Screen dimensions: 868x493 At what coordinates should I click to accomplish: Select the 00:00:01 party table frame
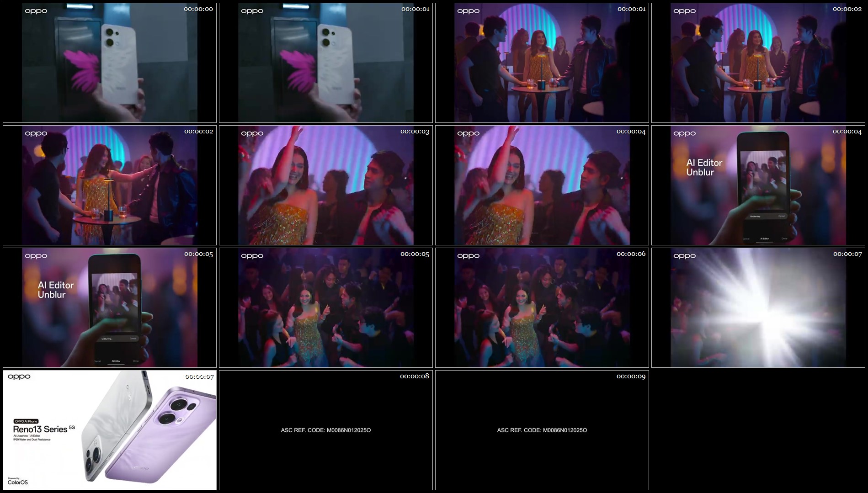pyautogui.click(x=542, y=63)
